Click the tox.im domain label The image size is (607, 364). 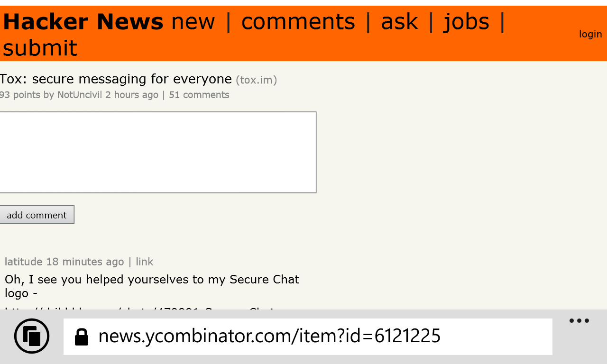point(256,80)
